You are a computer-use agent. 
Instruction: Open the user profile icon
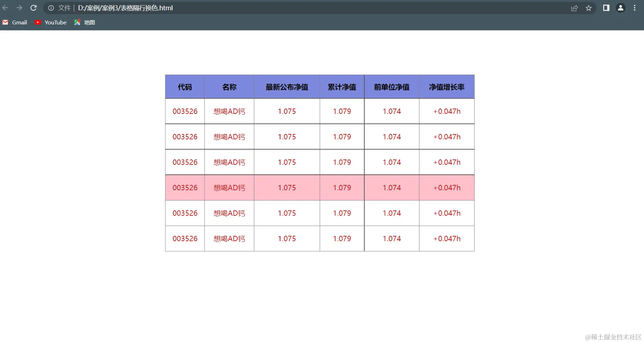(x=621, y=8)
